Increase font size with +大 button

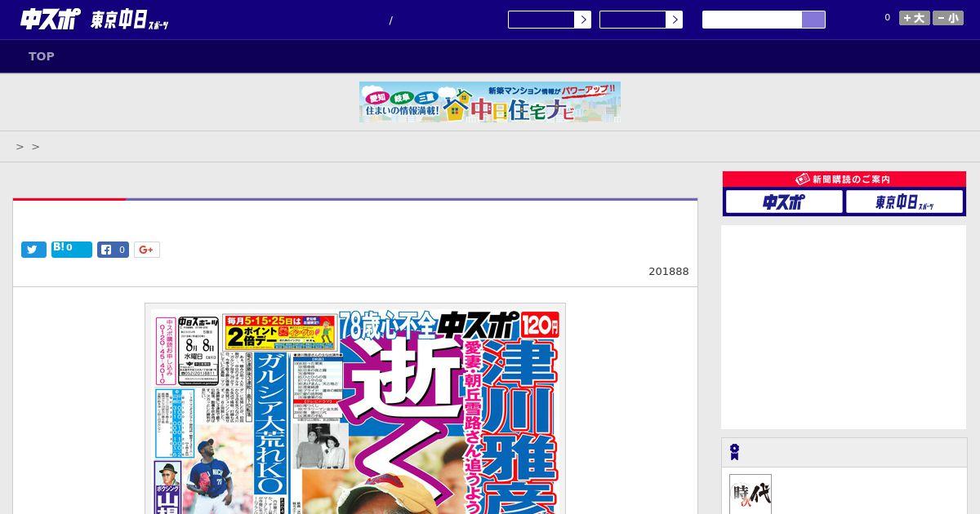(915, 18)
